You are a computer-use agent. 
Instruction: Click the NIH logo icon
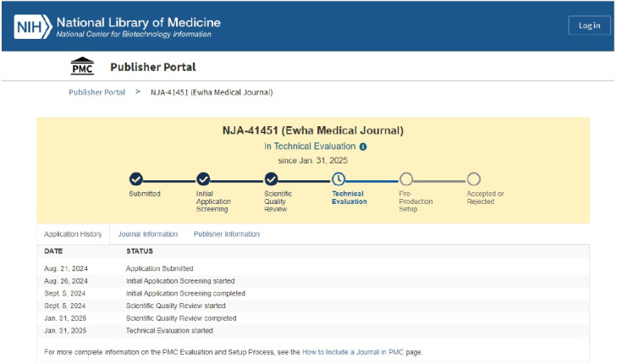33,26
